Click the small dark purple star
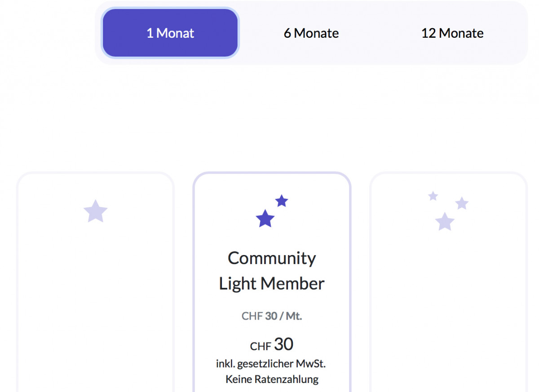The height and width of the screenshot is (392, 539). coord(282,201)
